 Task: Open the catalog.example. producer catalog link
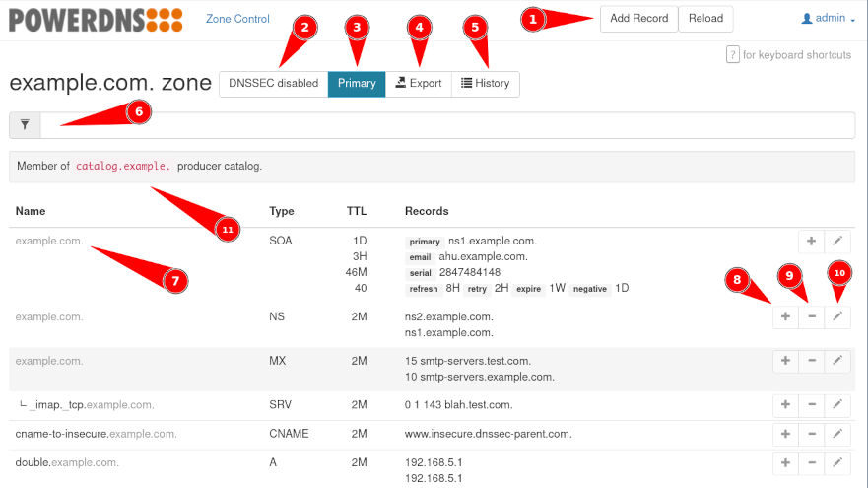[x=123, y=167]
